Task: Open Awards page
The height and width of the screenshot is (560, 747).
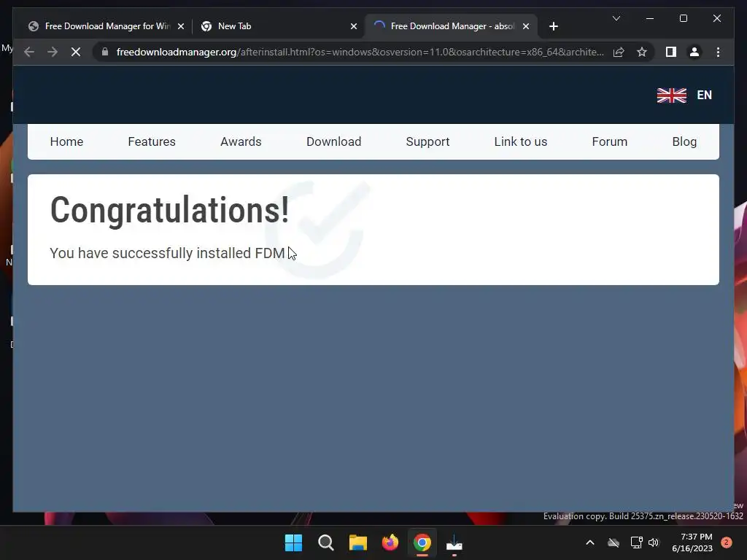Action: pyautogui.click(x=241, y=141)
